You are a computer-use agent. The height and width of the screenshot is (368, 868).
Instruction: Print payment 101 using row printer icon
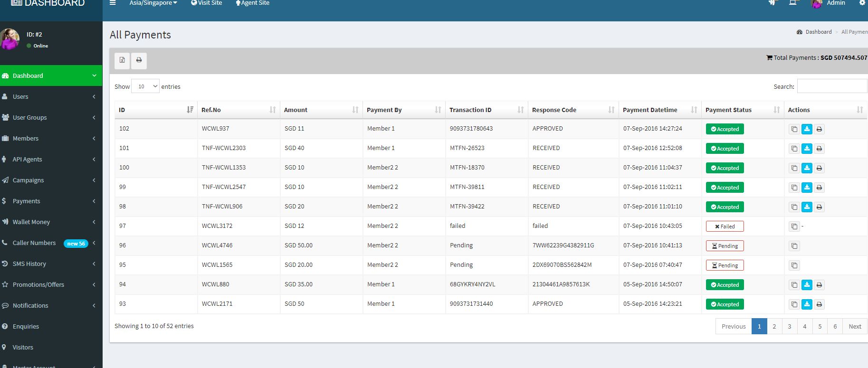[819, 149]
